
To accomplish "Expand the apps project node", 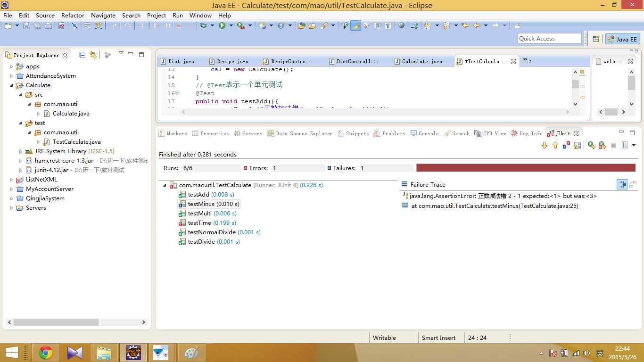I will point(12,66).
